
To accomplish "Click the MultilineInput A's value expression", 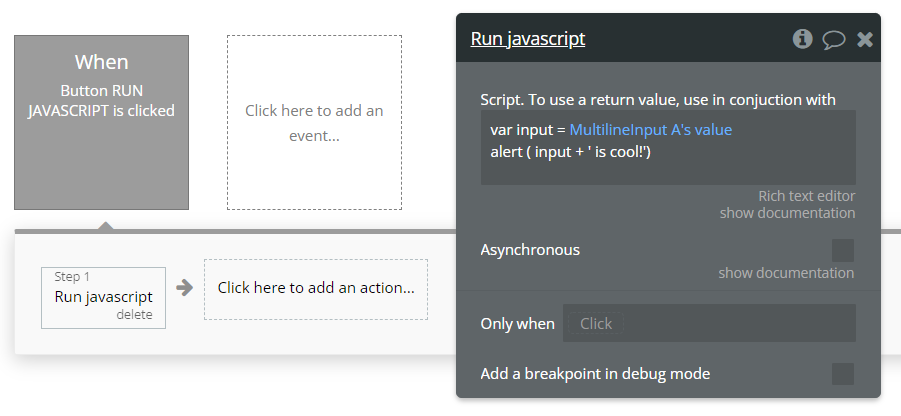I will [650, 131].
